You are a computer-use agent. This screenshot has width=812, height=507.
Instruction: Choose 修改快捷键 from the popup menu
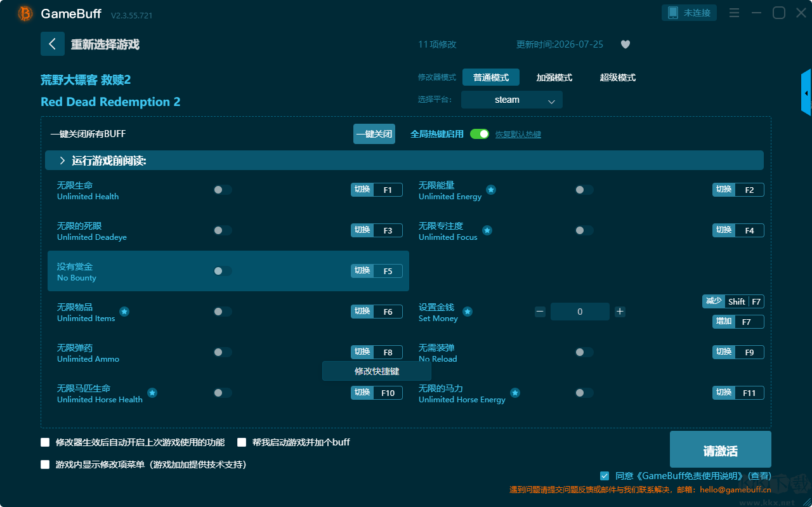pos(377,371)
